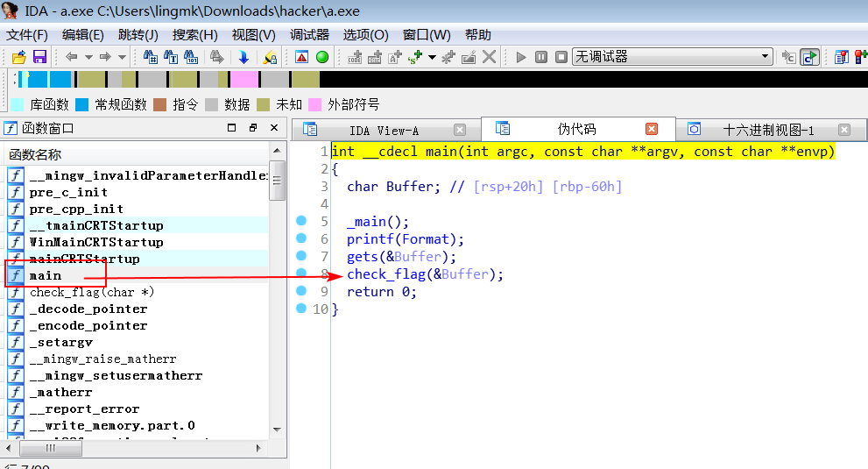Open the 调试器 menu
This screenshot has height=469, width=868.
tap(309, 35)
